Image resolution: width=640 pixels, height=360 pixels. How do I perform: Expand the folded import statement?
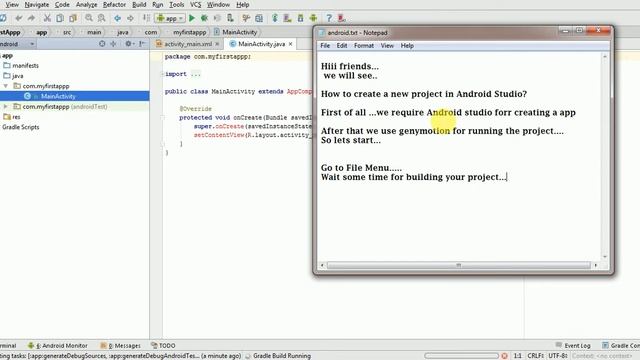(x=163, y=74)
